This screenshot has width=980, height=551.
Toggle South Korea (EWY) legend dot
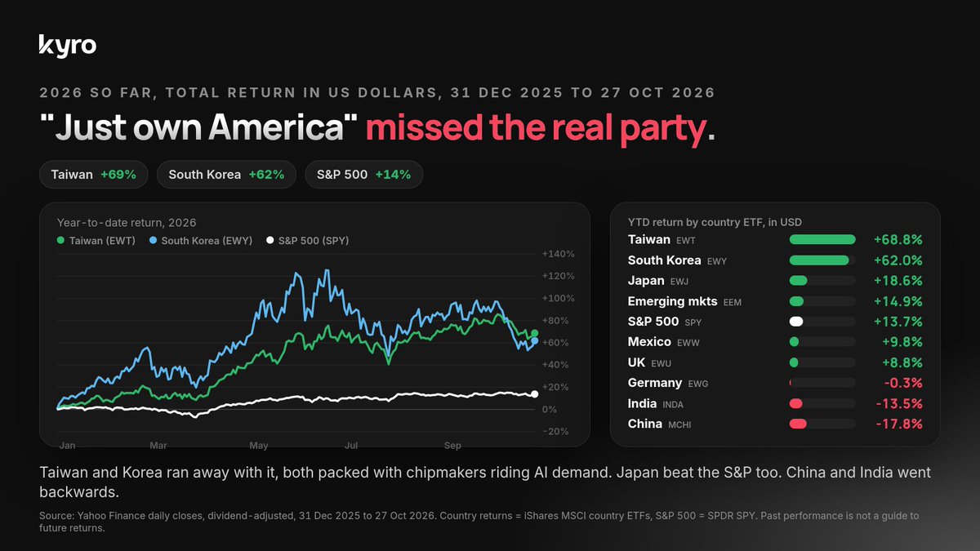pos(154,241)
